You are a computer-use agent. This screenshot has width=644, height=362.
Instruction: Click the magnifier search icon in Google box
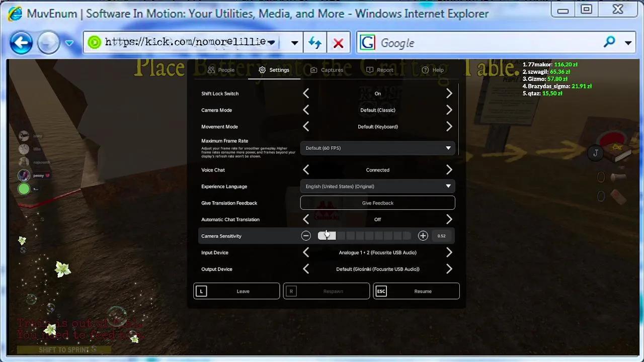pos(609,43)
